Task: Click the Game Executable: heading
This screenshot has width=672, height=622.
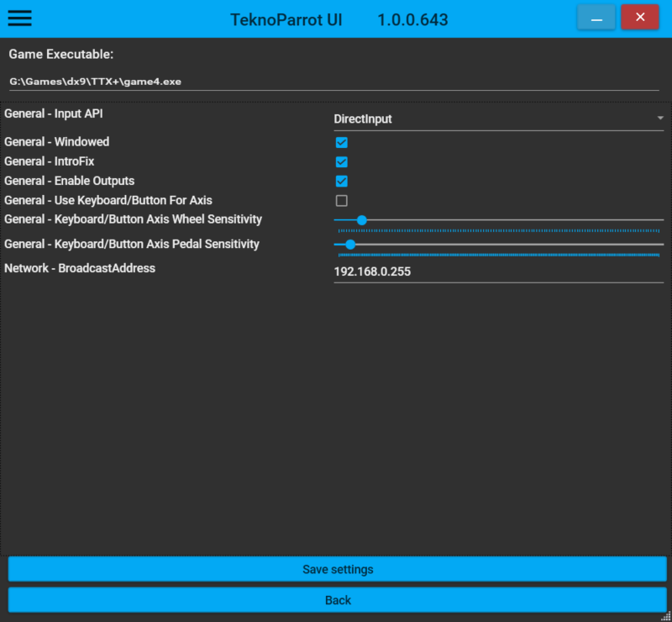Action: click(x=60, y=55)
